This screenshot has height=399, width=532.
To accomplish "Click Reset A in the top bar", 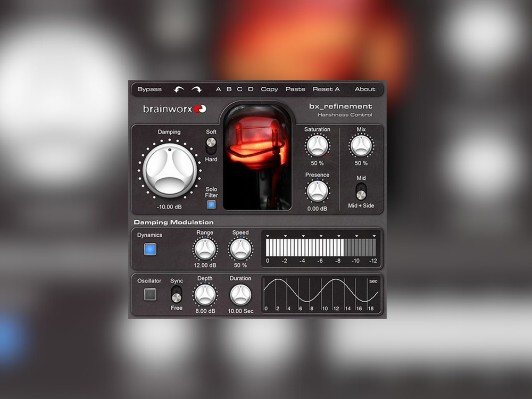I will pyautogui.click(x=326, y=89).
